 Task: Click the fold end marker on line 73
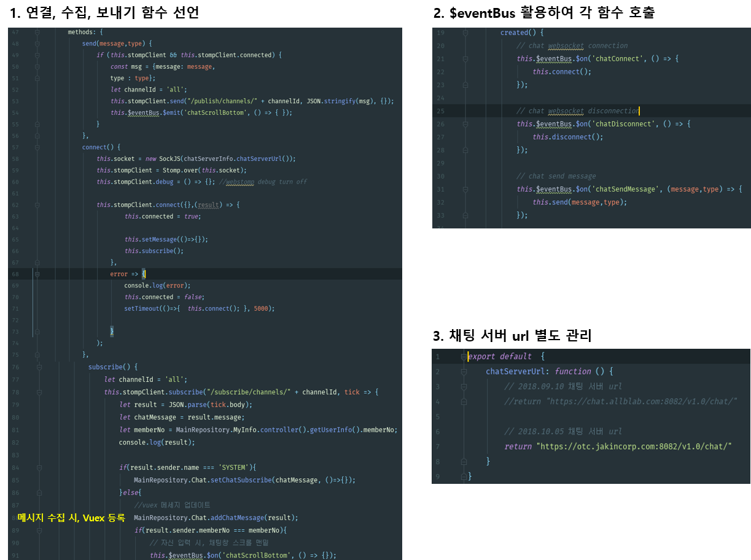[37, 332]
